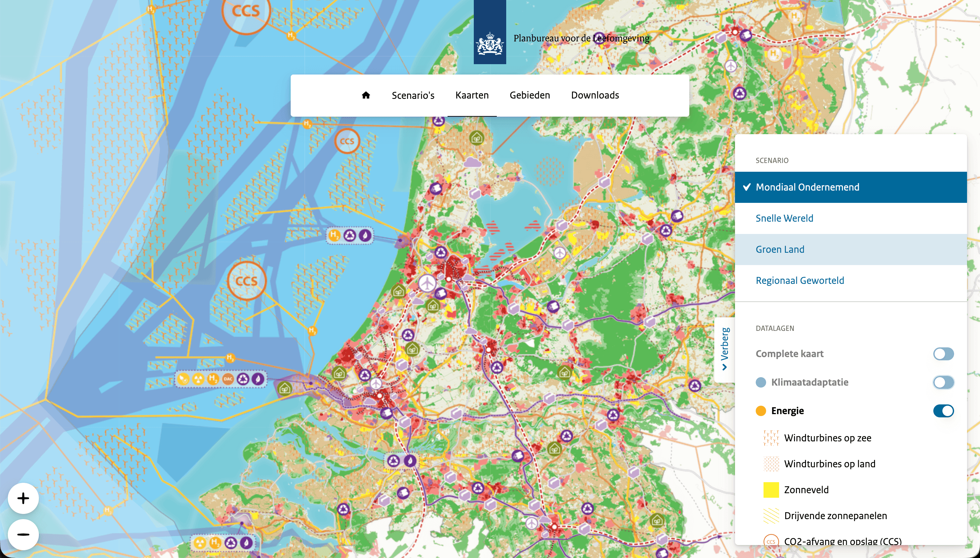Toggle the Klimaatadaptatie layer switch
The width and height of the screenshot is (980, 558).
click(943, 382)
